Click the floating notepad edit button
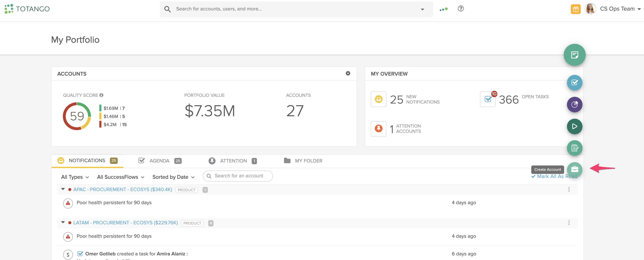 575,148
